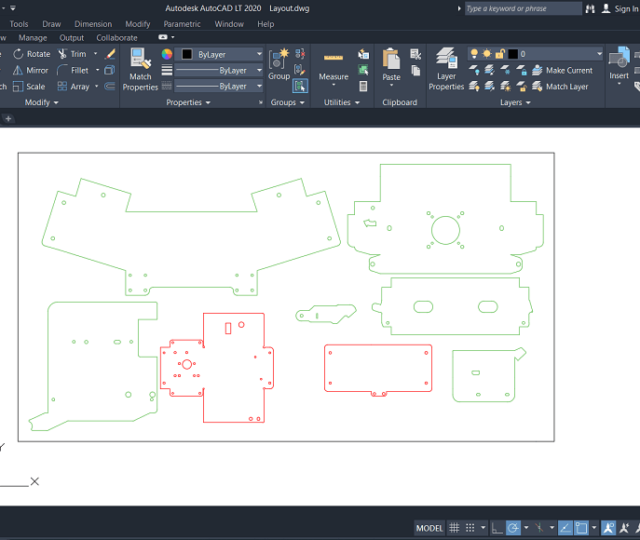This screenshot has height=540, width=640.
Task: Open the Parametric menu
Action: tap(182, 24)
